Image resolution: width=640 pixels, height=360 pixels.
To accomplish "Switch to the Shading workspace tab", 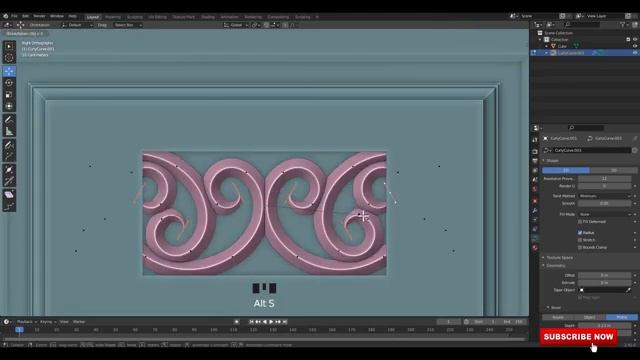I will pos(208,17).
